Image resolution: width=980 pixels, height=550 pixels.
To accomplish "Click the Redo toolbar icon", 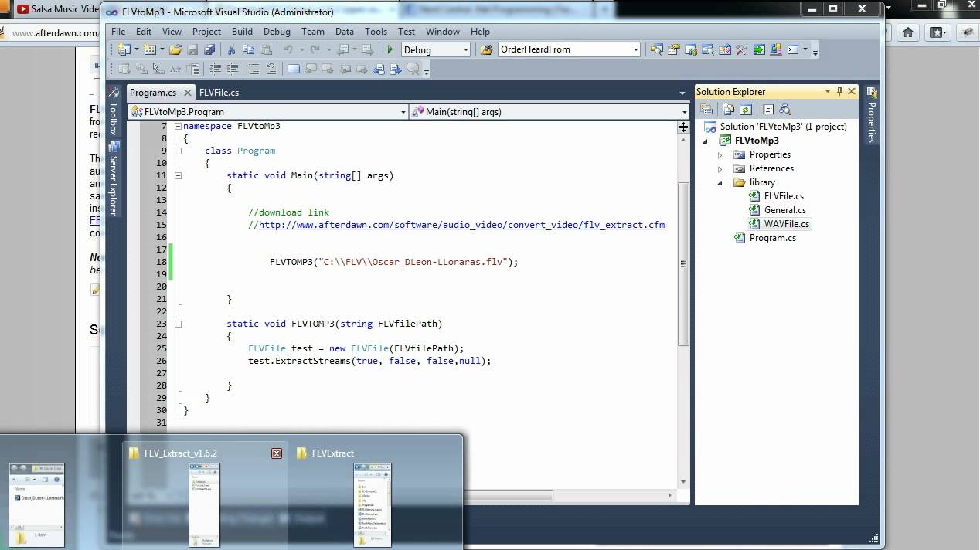I will [315, 49].
